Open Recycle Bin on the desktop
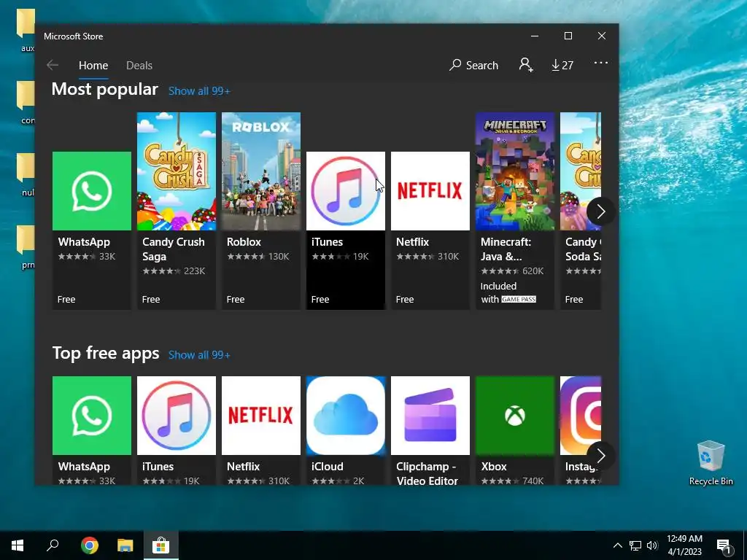Image resolution: width=747 pixels, height=560 pixels. (x=711, y=463)
